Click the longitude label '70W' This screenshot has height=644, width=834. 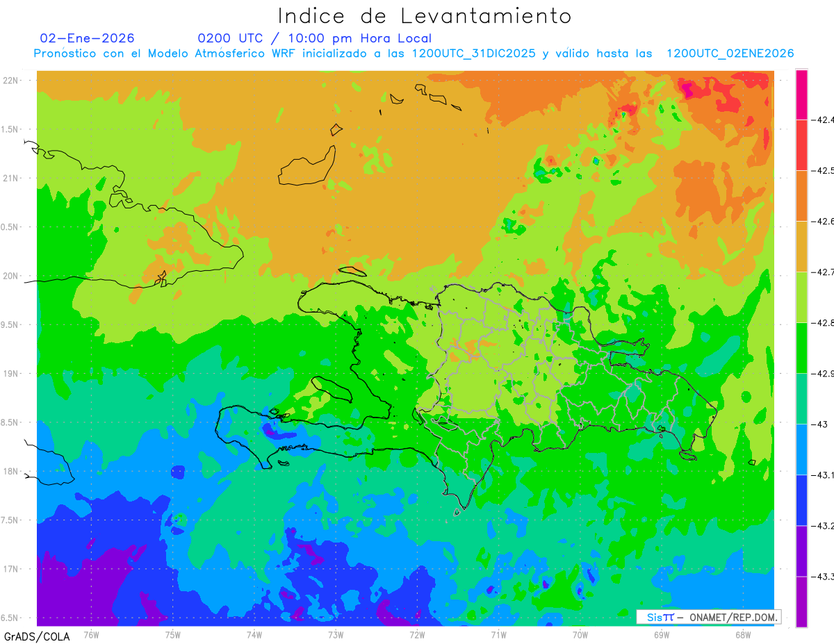(580, 635)
